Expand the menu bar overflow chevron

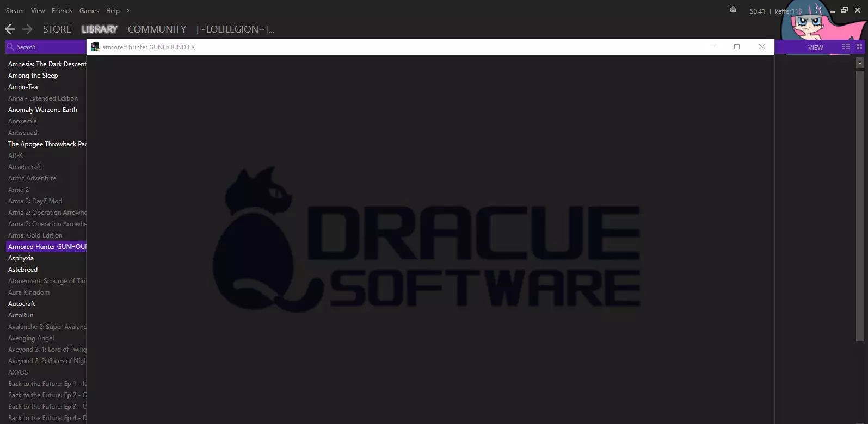128,10
